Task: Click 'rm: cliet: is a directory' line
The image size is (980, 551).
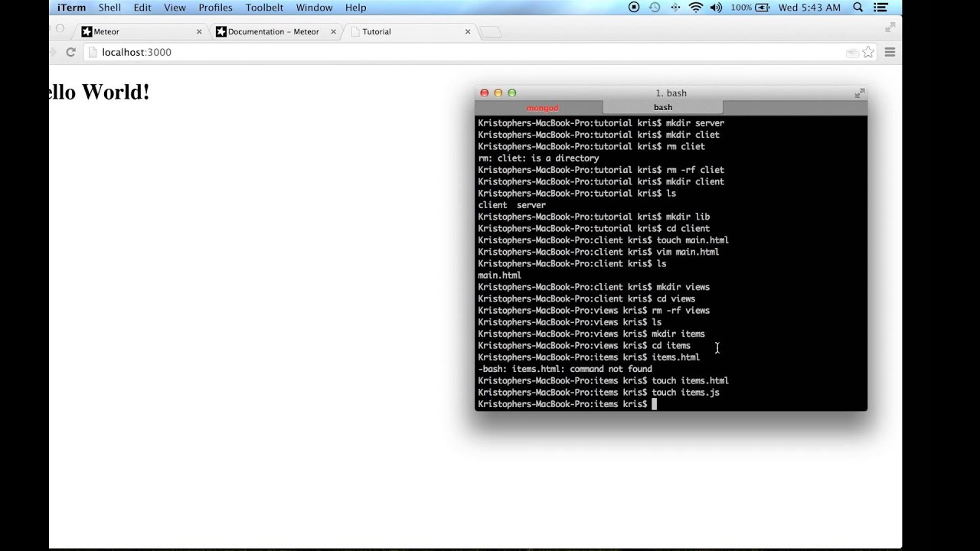Action: [539, 158]
